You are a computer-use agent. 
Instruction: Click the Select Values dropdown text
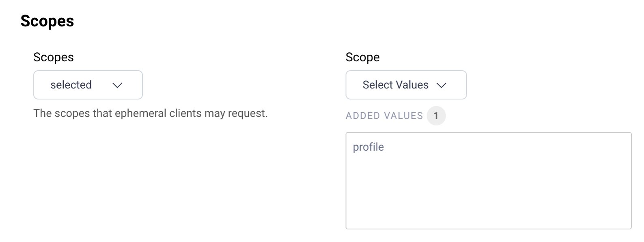(395, 85)
